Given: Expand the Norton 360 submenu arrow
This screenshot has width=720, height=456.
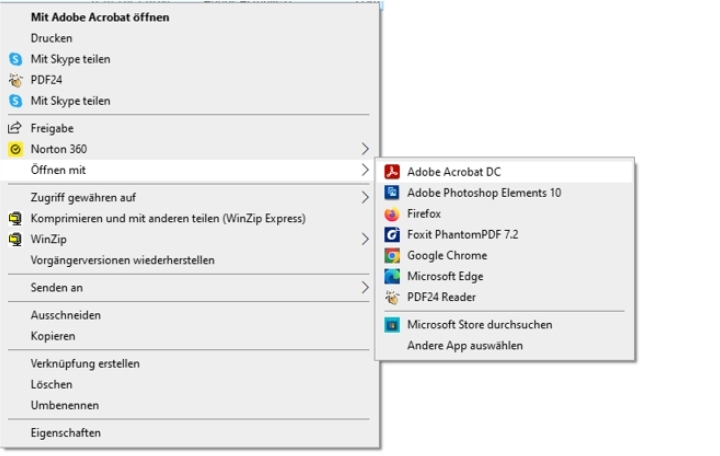Looking at the screenshot, I should [364, 149].
